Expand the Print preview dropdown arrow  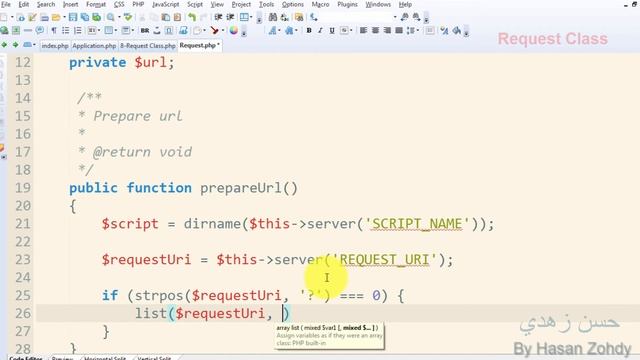pos(119,17)
